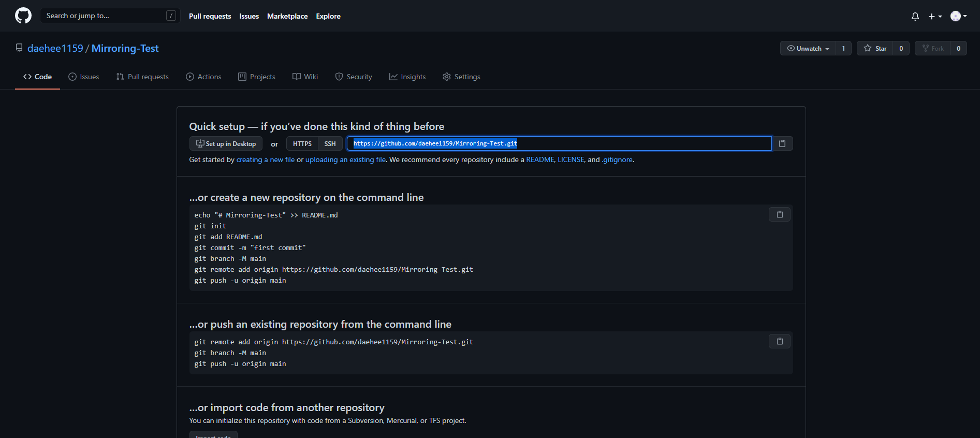This screenshot has width=980, height=438.
Task: Click the repository URL input field
Action: coord(559,143)
